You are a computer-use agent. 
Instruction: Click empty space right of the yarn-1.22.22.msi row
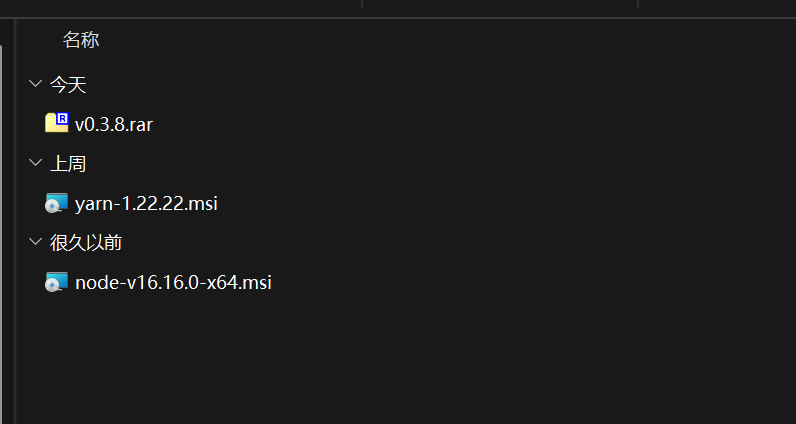click(500, 204)
